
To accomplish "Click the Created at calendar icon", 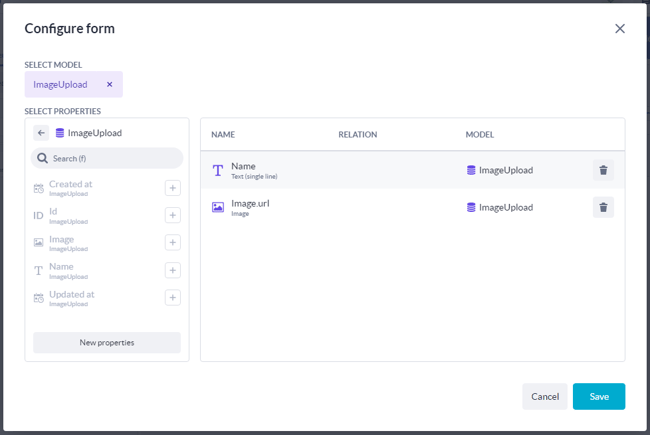I will (x=39, y=188).
